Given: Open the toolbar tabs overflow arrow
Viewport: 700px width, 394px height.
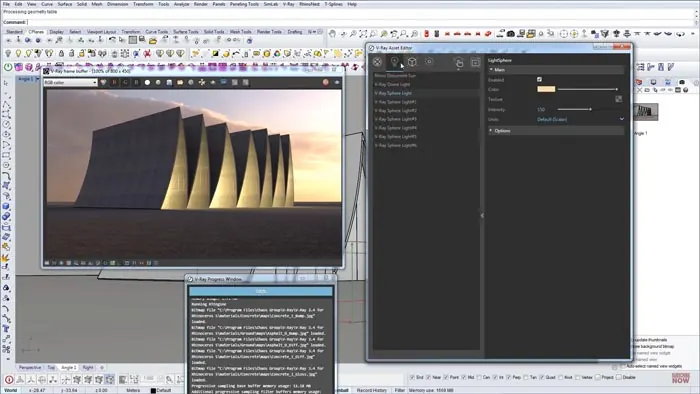Looking at the screenshot, I should (314, 32).
